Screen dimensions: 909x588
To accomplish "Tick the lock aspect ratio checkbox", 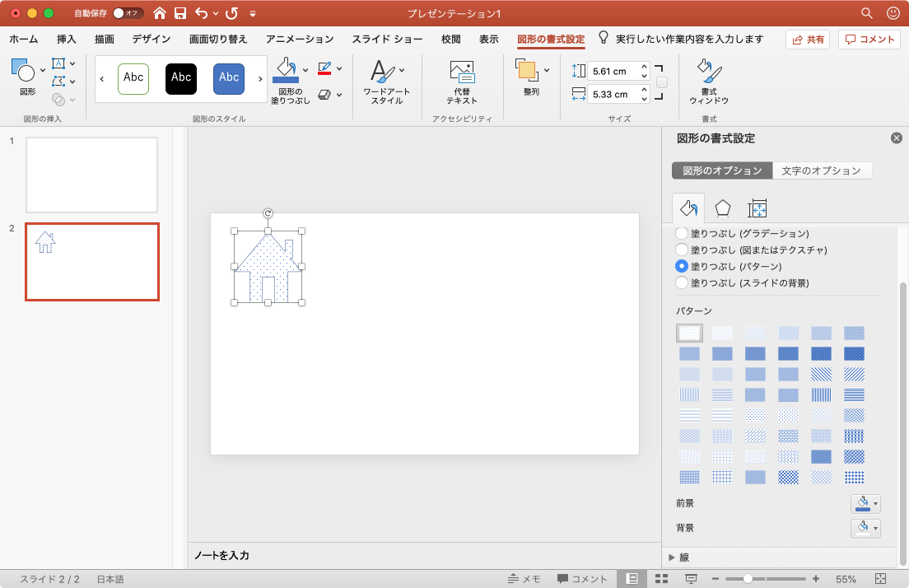I will pyautogui.click(x=662, y=82).
